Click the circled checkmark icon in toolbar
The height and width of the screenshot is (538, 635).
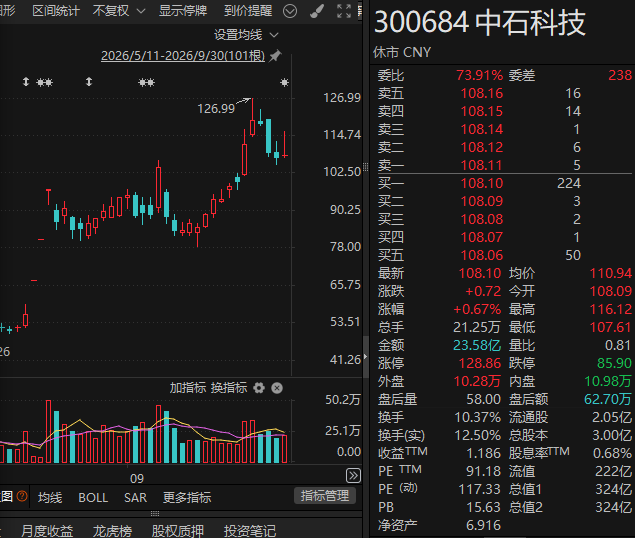tap(290, 11)
